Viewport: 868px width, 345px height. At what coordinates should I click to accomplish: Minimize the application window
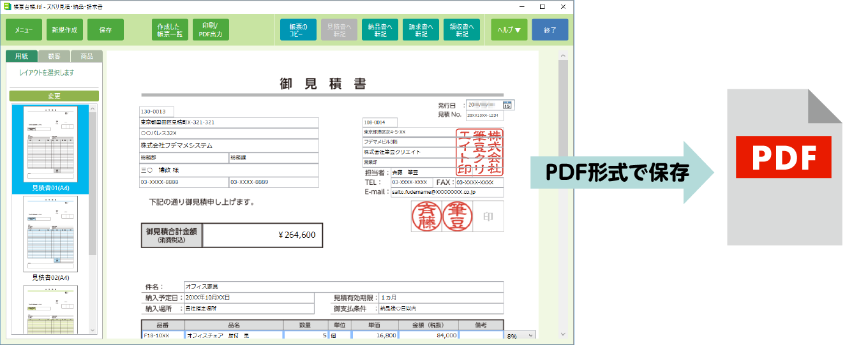522,6
